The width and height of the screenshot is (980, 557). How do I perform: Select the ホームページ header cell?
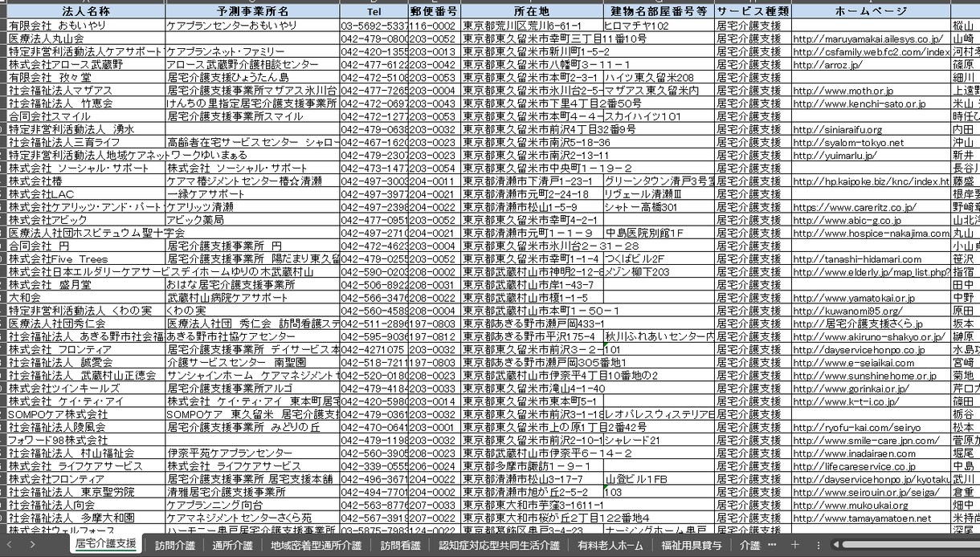(871, 12)
